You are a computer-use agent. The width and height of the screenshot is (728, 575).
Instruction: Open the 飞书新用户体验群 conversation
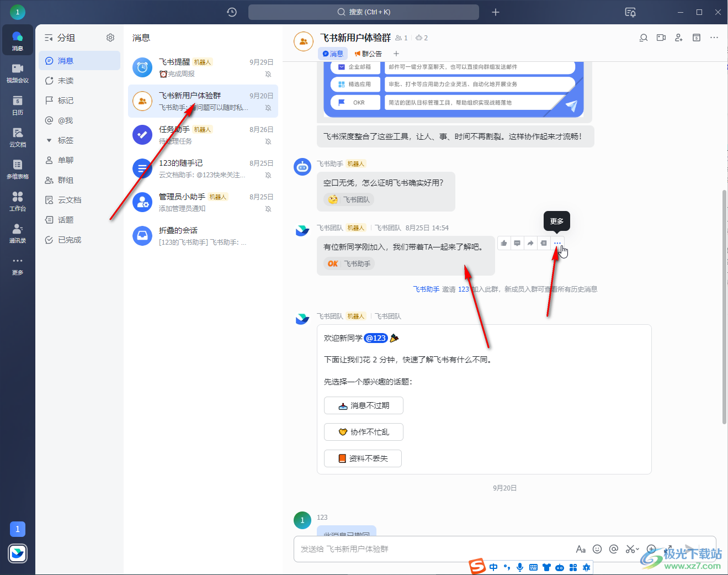click(x=203, y=101)
